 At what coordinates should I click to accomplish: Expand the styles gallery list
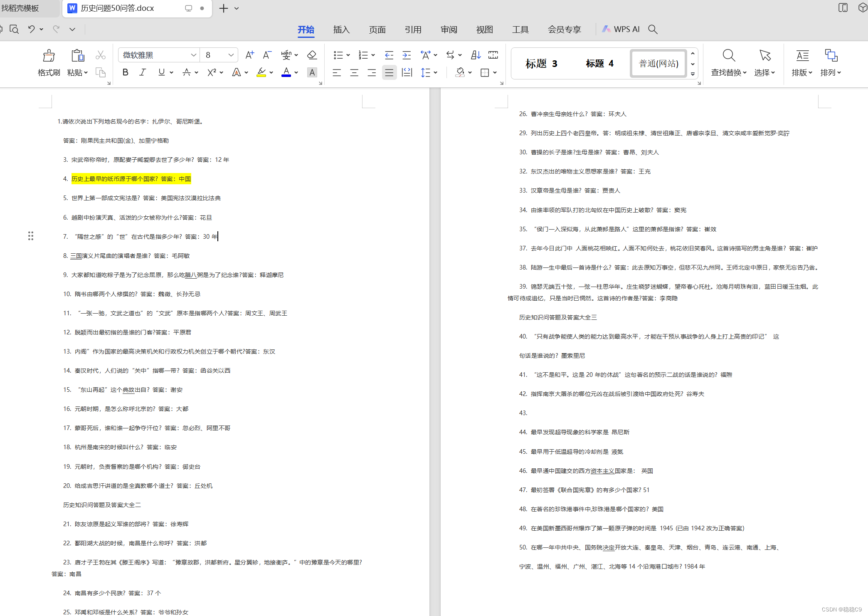tap(693, 74)
